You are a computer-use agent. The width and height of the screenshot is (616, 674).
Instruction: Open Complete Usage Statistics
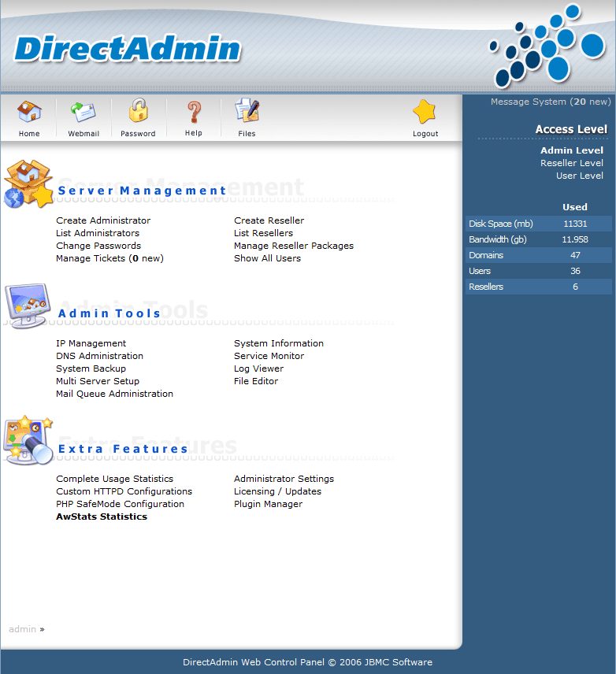coord(114,479)
